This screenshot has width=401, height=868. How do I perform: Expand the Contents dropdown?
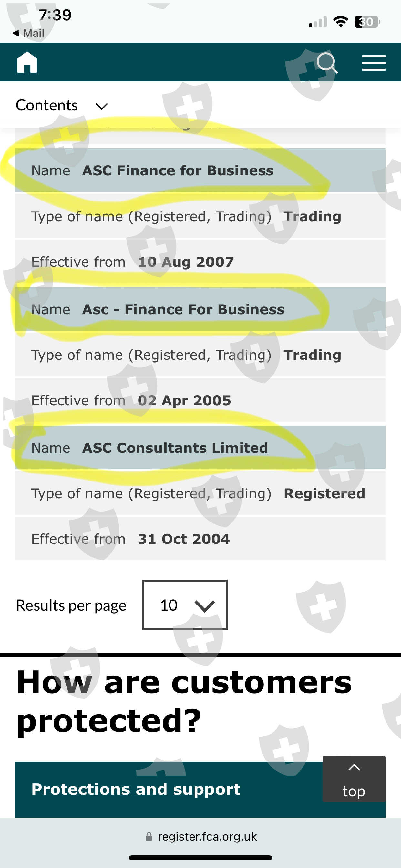pyautogui.click(x=47, y=106)
